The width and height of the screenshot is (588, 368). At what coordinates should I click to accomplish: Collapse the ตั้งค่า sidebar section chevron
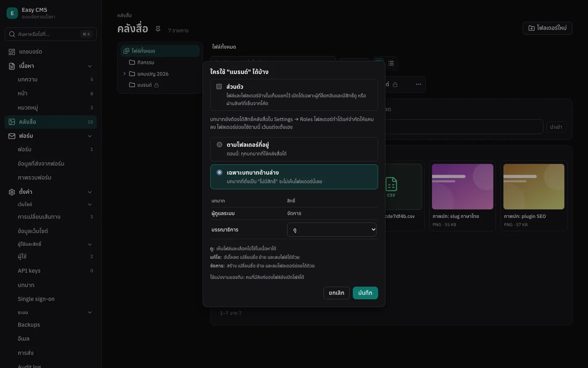pos(90,192)
